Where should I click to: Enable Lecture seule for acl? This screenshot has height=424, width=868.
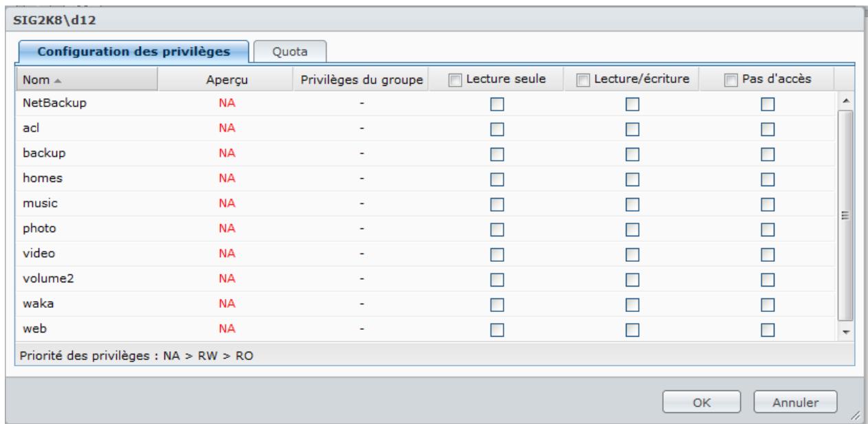pyautogui.click(x=497, y=128)
